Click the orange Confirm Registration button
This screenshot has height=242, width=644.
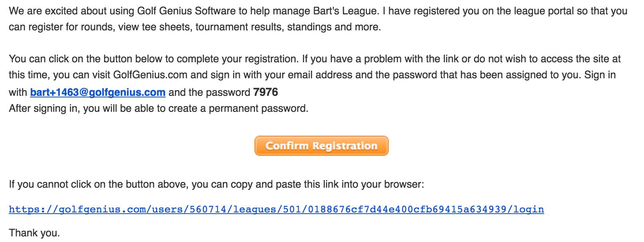[x=321, y=146]
